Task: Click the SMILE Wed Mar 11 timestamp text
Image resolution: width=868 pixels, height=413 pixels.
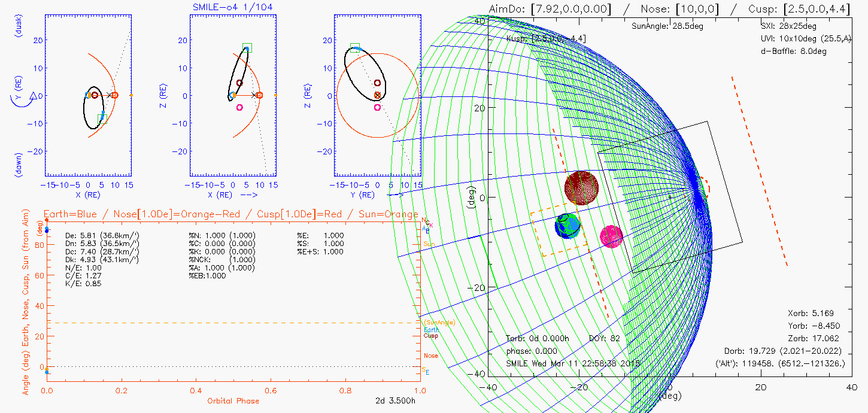Action: [573, 363]
